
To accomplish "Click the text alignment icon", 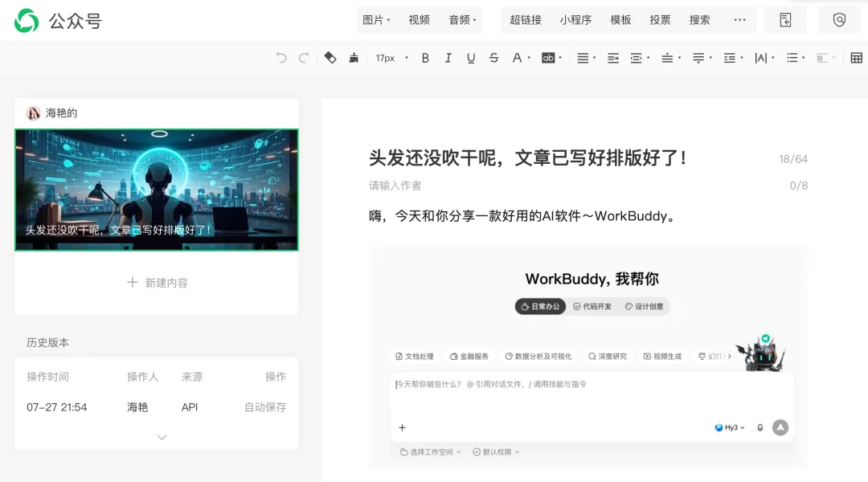I will coord(583,58).
